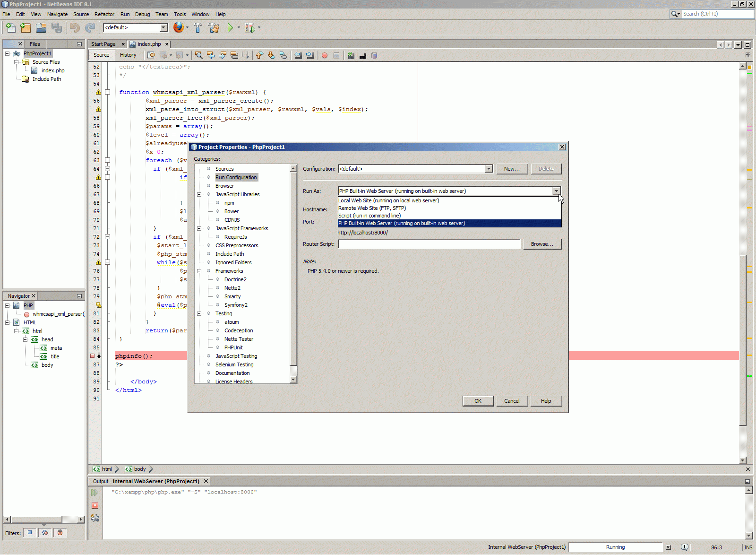756x555 pixels.
Task: Run the project with the green arrow
Action: [x=230, y=28]
